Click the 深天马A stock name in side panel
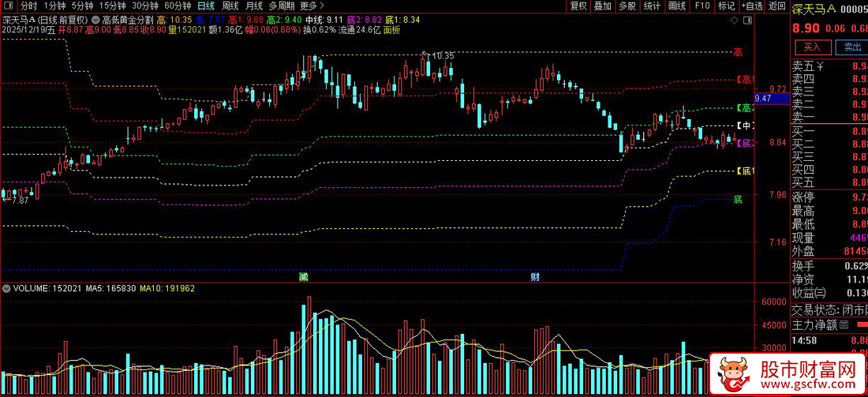Image resolution: width=868 pixels, height=397 pixels. pos(812,9)
